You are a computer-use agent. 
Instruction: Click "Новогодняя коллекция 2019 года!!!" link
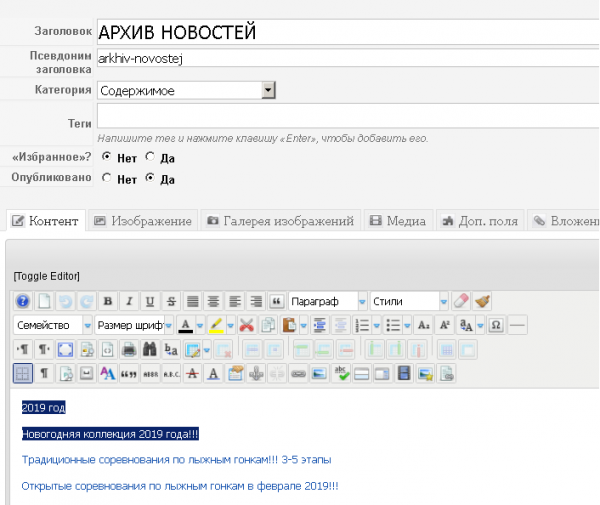pyautogui.click(x=110, y=434)
